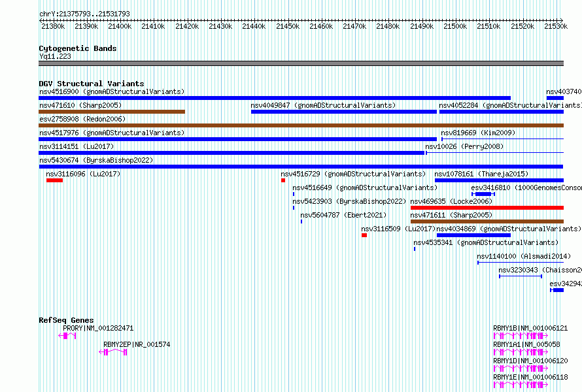The image size is (582, 392).
Task: Click the 21420k ruler tick label
Action: click(187, 26)
